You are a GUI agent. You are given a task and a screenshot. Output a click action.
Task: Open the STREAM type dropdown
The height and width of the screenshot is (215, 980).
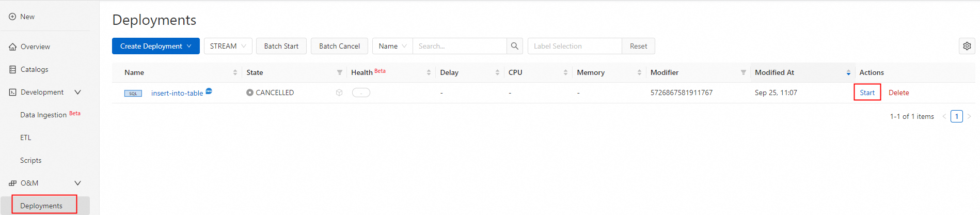pyautogui.click(x=228, y=46)
